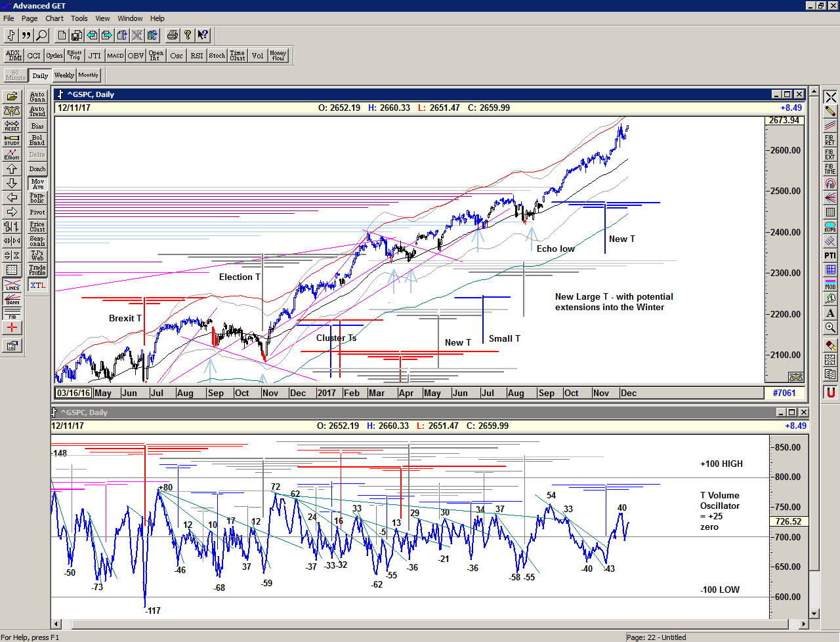Toggle the Mov Ave study
Viewport: 840px width, 642px height.
click(x=37, y=184)
